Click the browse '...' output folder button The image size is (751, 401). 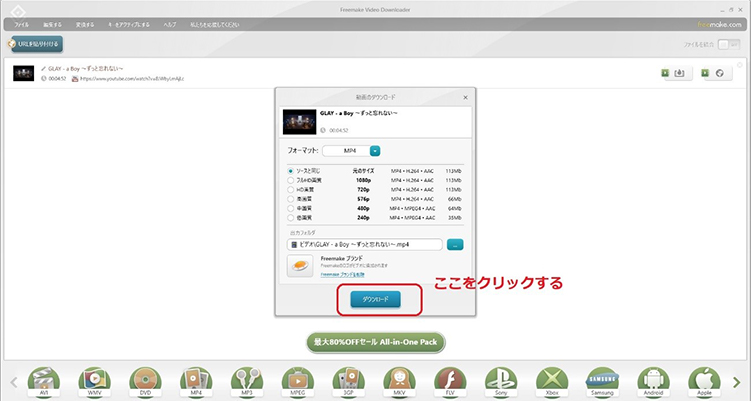click(455, 245)
